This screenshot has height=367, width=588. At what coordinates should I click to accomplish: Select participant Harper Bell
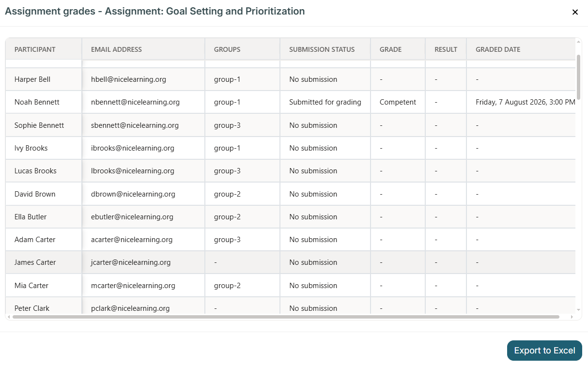32,79
